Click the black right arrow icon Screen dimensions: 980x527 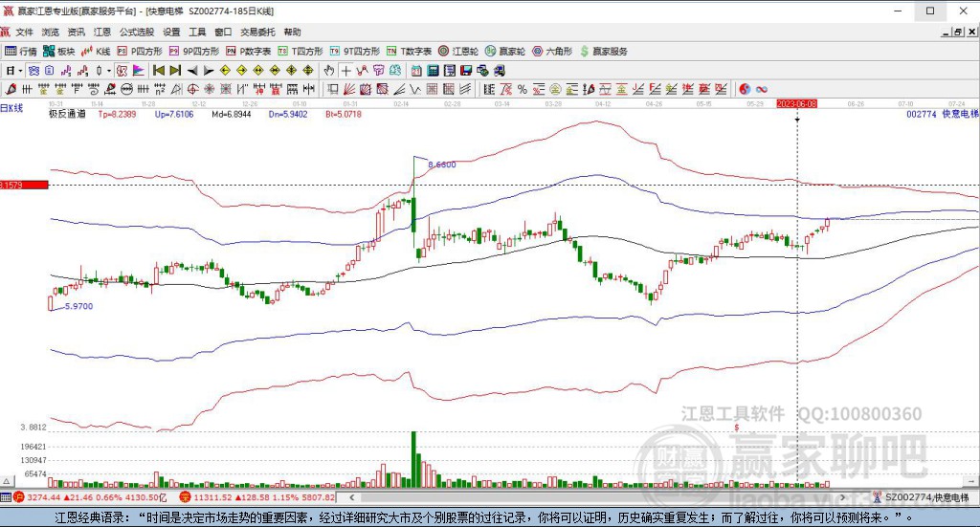point(209,71)
